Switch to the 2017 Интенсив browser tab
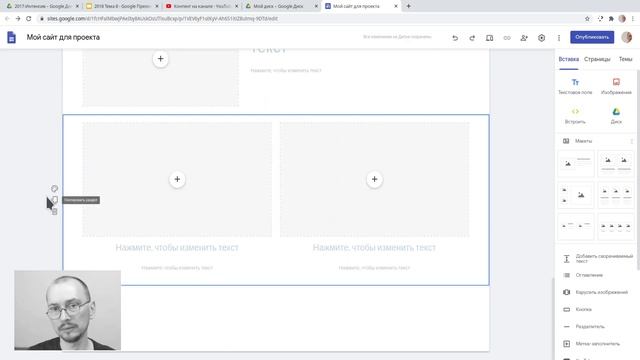Viewport: 640px width, 360px height. (42, 6)
